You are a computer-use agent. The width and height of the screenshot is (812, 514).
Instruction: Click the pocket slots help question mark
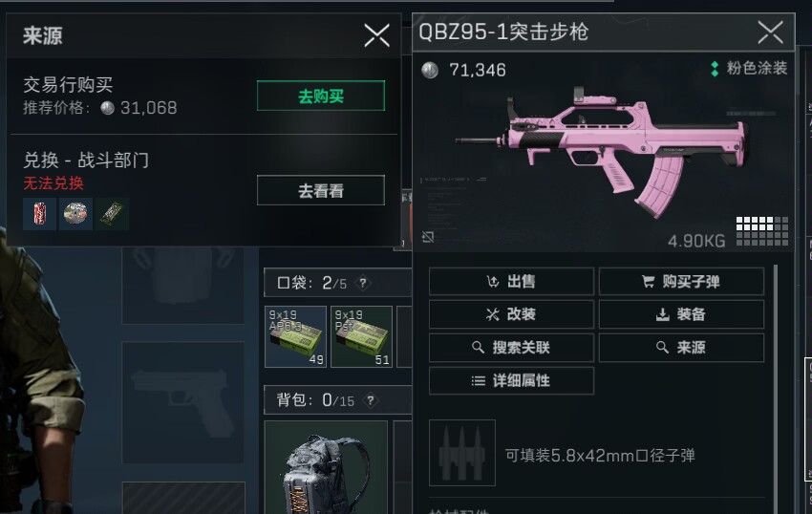click(363, 283)
